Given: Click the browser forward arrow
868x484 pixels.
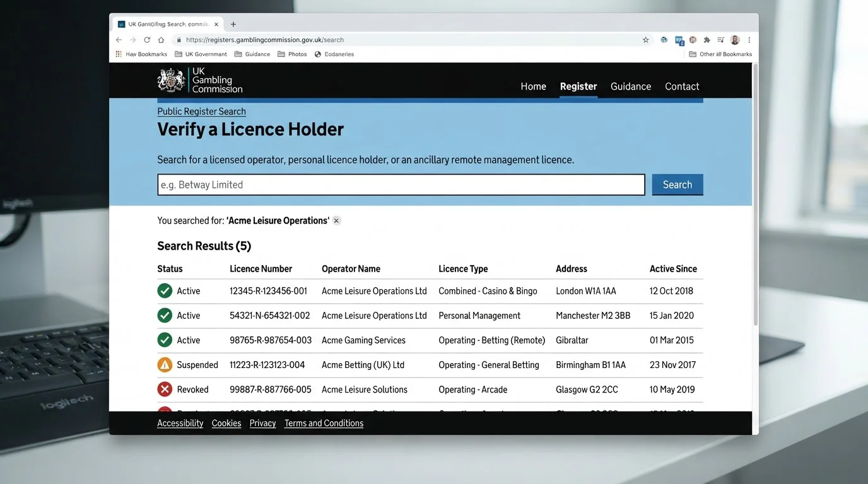Looking at the screenshot, I should pyautogui.click(x=132, y=40).
